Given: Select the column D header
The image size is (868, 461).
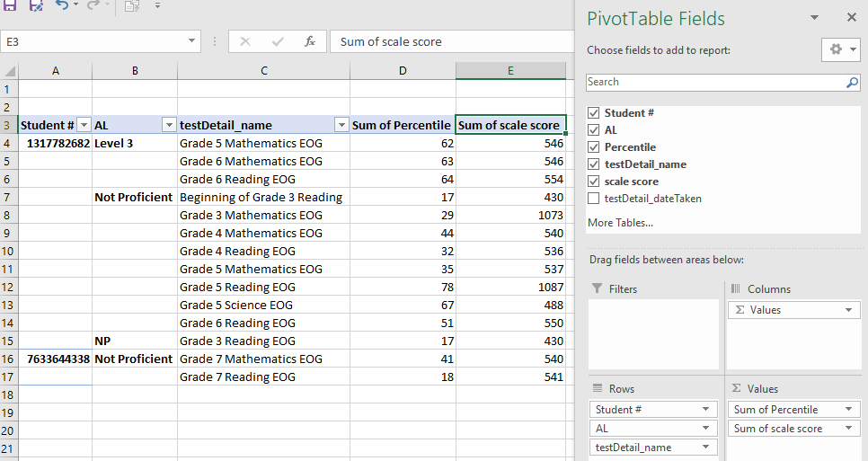Looking at the screenshot, I should pyautogui.click(x=403, y=71).
